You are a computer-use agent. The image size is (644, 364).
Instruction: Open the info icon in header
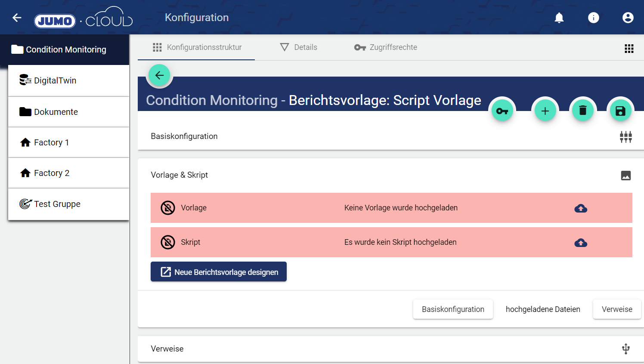(x=593, y=18)
